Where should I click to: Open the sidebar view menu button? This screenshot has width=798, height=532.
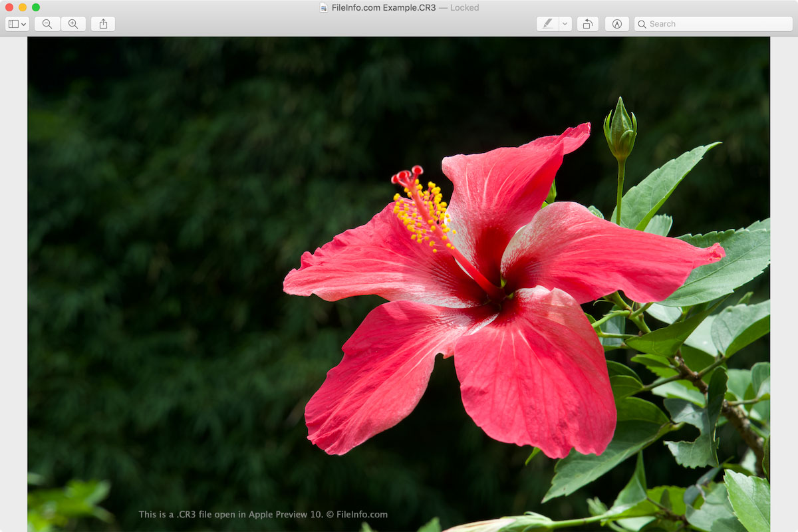tap(17, 24)
